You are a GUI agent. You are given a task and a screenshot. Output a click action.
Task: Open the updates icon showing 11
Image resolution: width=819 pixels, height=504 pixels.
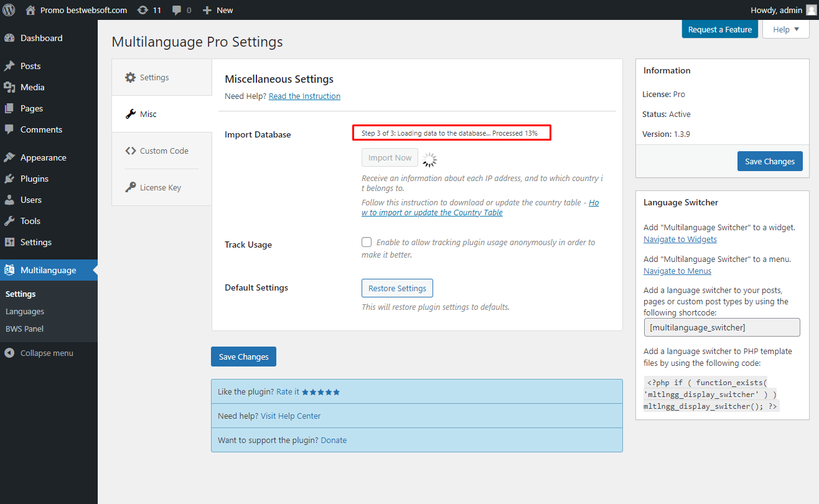coord(143,10)
